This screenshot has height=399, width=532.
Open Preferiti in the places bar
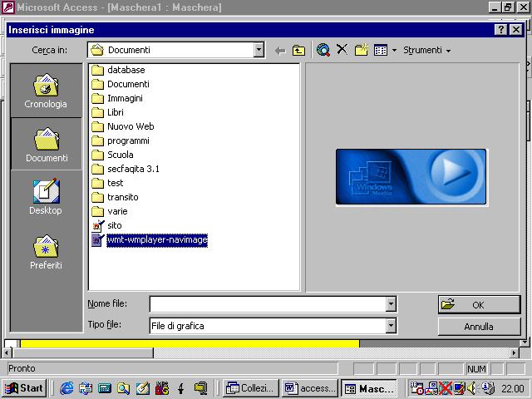click(46, 252)
